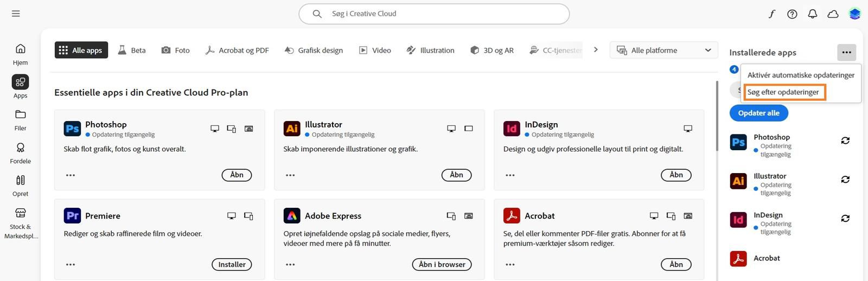
Task: Update Photoshop via refresh icon
Action: [x=845, y=140]
